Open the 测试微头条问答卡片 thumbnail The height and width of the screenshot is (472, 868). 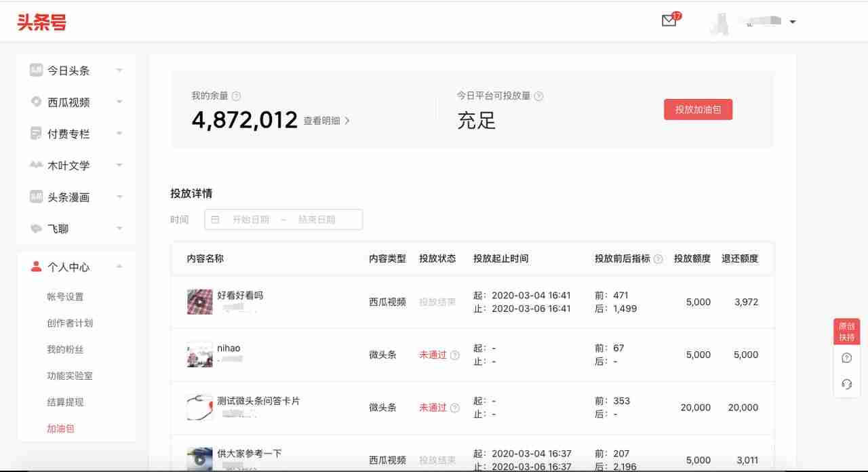pos(199,408)
